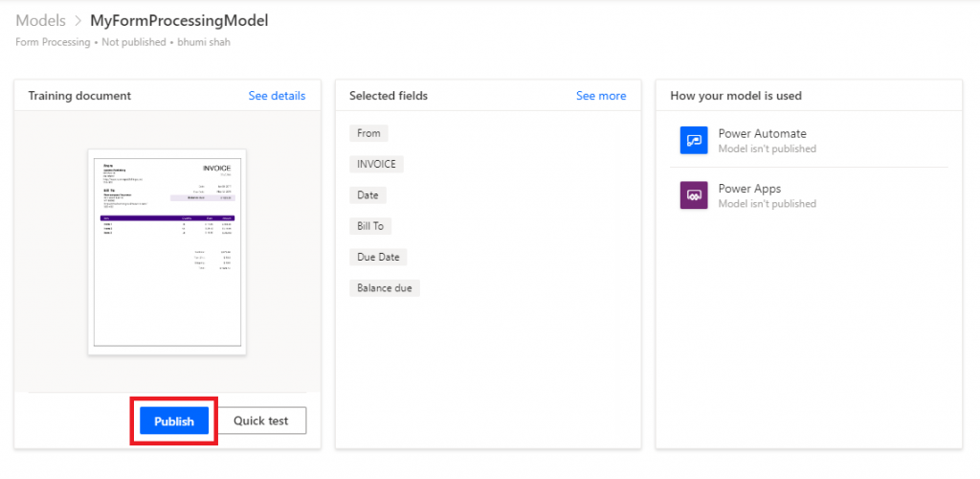Open See details for the training document
The width and height of the screenshot is (980, 479).
tap(277, 96)
